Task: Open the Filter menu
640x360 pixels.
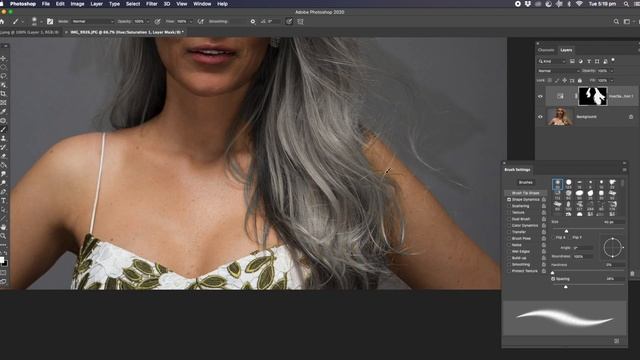Action: tap(151, 4)
